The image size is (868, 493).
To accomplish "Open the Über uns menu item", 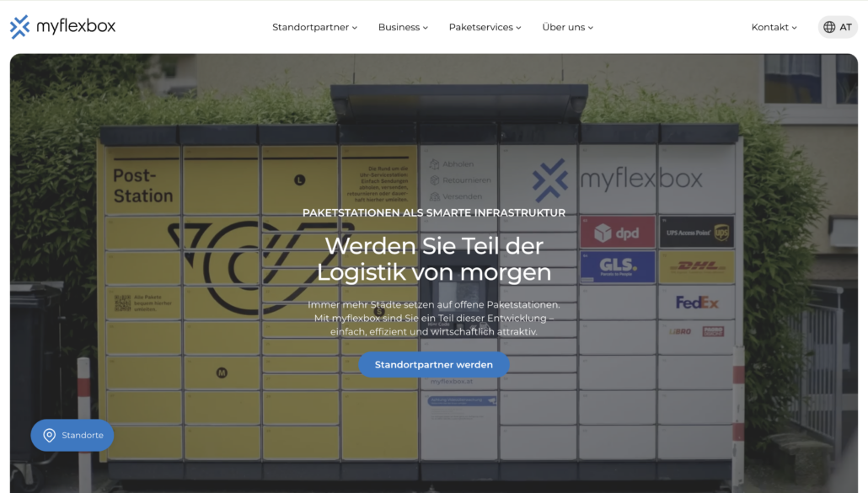I will pos(563,27).
